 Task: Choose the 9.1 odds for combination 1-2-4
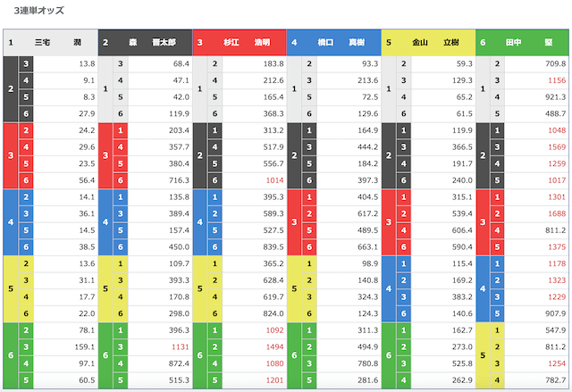click(88, 80)
